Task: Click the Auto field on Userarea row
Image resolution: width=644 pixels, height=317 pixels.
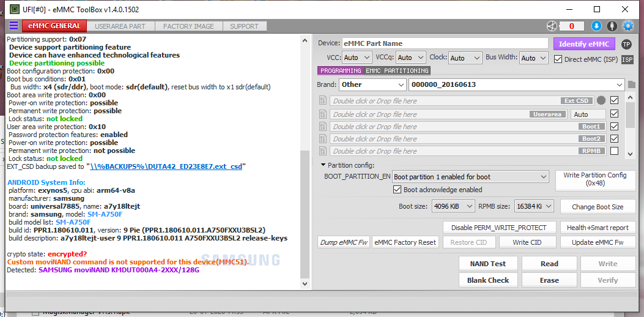Action: (588, 114)
